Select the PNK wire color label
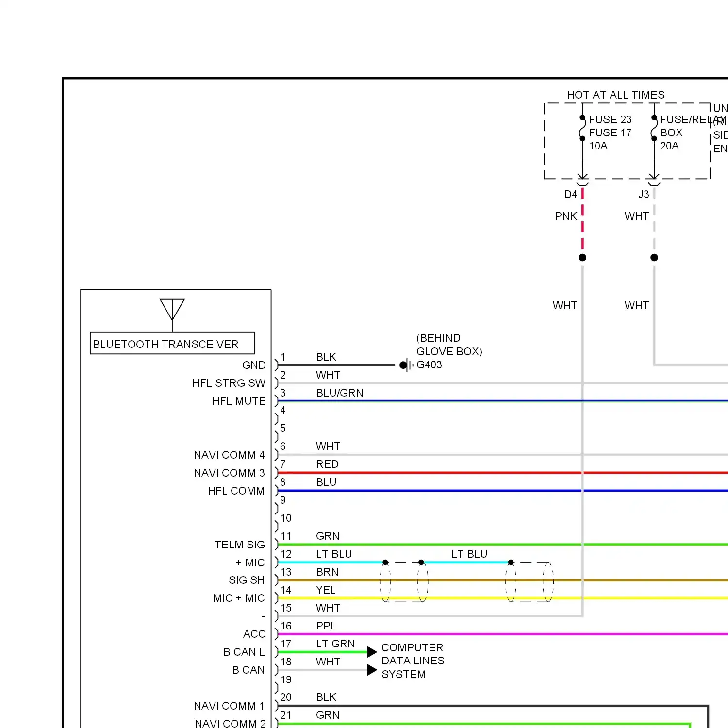Viewport: 728px width, 728px height. [566, 216]
